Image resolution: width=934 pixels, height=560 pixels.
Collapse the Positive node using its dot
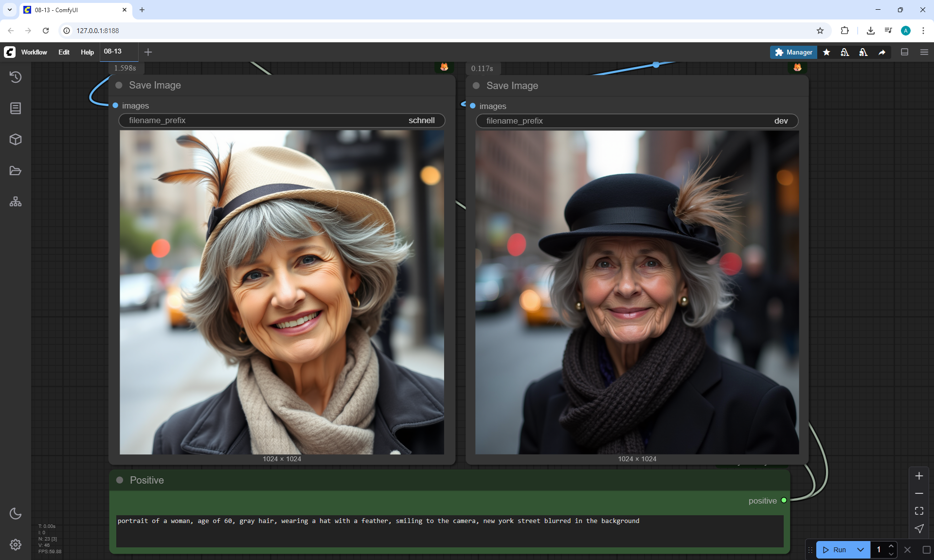(120, 480)
